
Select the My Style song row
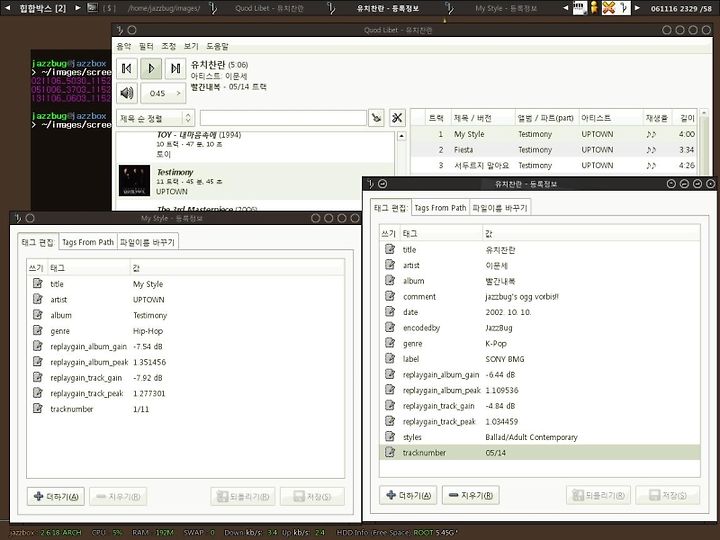(554, 134)
